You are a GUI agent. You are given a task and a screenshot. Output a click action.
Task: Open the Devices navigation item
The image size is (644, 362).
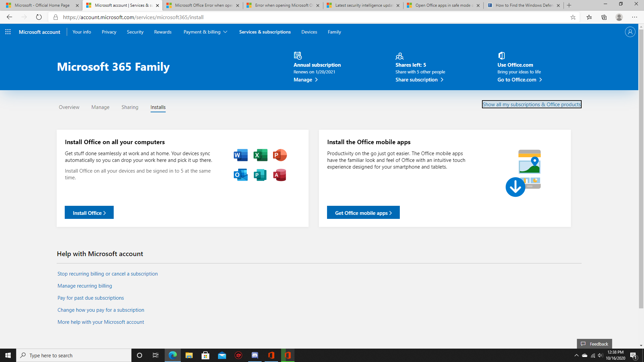tap(309, 32)
